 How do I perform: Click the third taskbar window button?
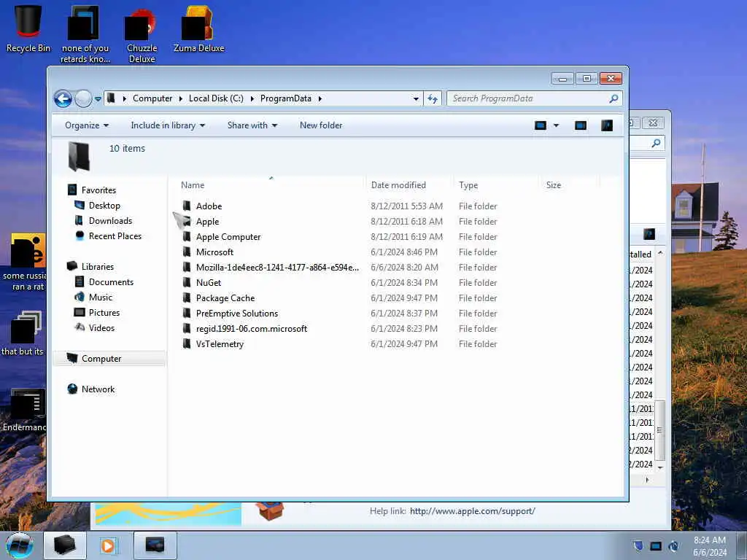click(x=155, y=545)
